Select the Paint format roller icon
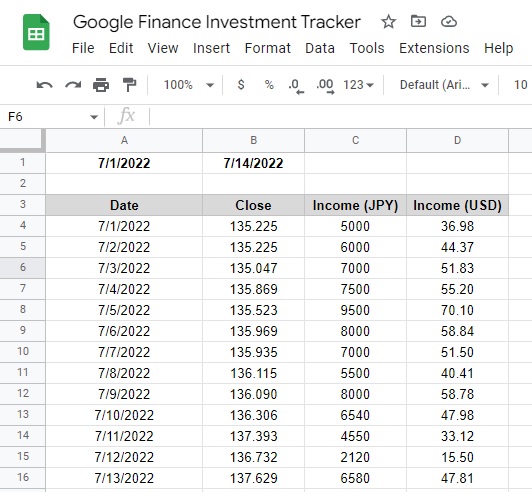Image resolution: width=532 pixels, height=492 pixels. click(129, 85)
